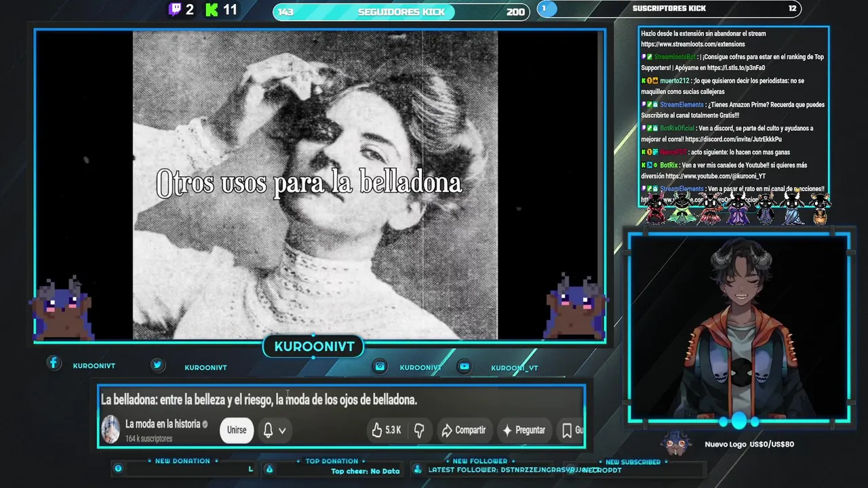
Task: Click the Unirse join button
Action: click(x=237, y=430)
